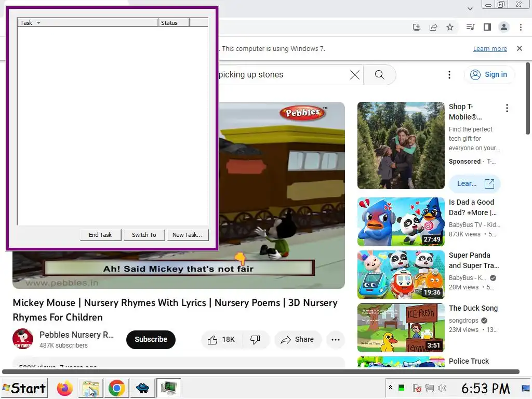Open more actions ellipsis under video
The width and height of the screenshot is (532, 399).
click(x=336, y=340)
